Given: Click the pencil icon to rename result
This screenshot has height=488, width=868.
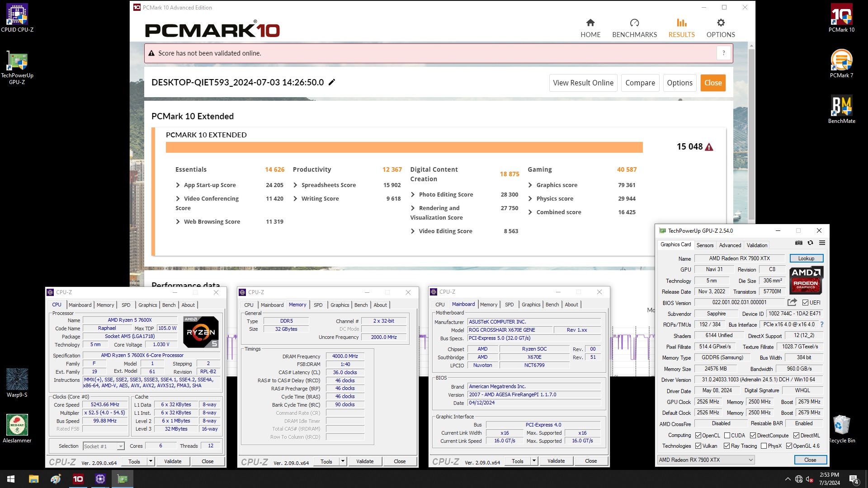Looking at the screenshot, I should 332,82.
